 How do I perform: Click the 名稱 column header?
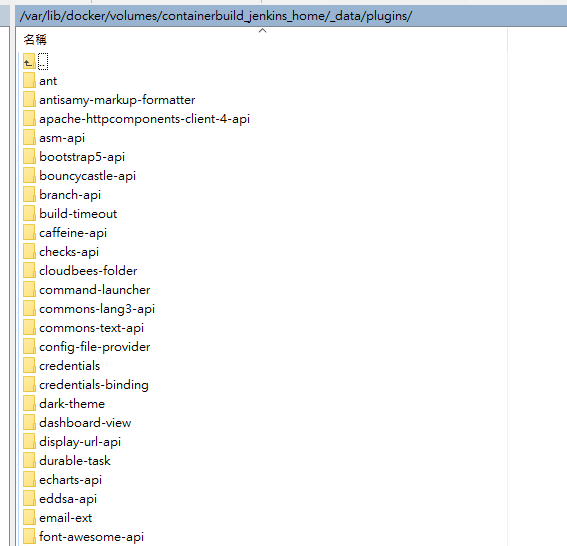(35, 39)
